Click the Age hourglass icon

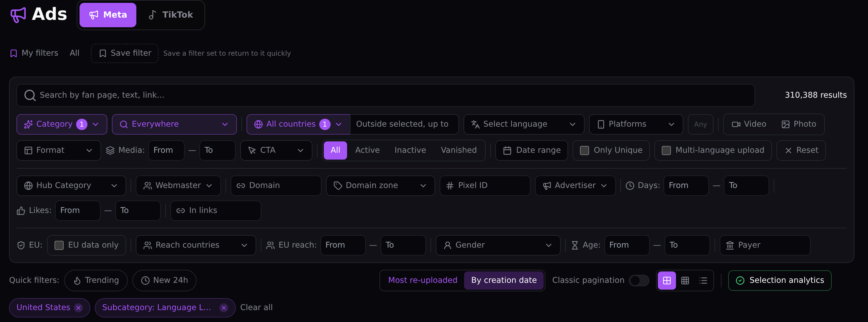575,245
